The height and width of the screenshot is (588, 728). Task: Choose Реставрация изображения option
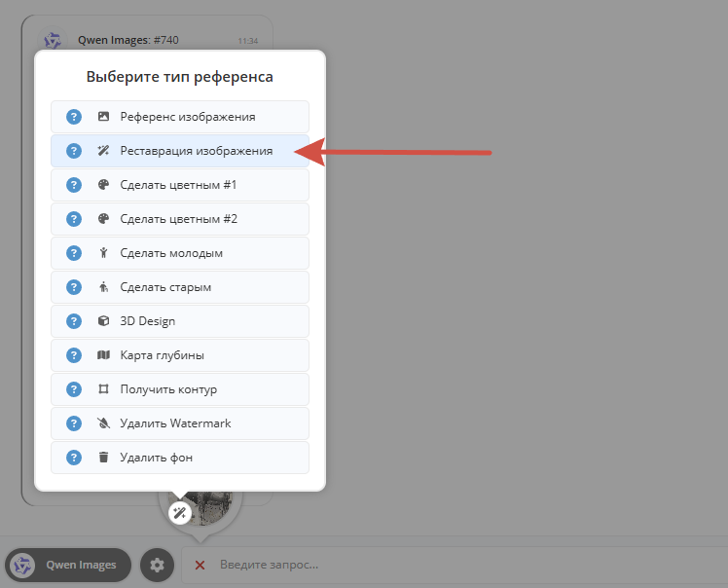pos(180,151)
